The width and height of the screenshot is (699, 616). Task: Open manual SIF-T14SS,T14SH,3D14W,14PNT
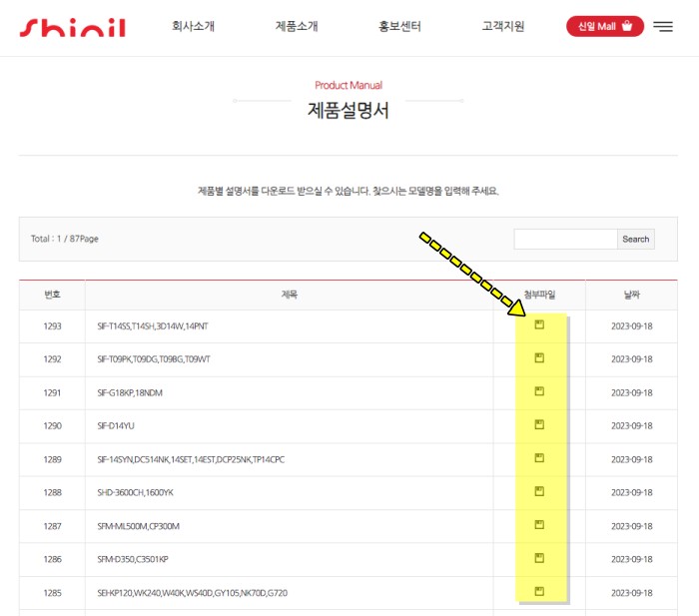[x=153, y=326]
